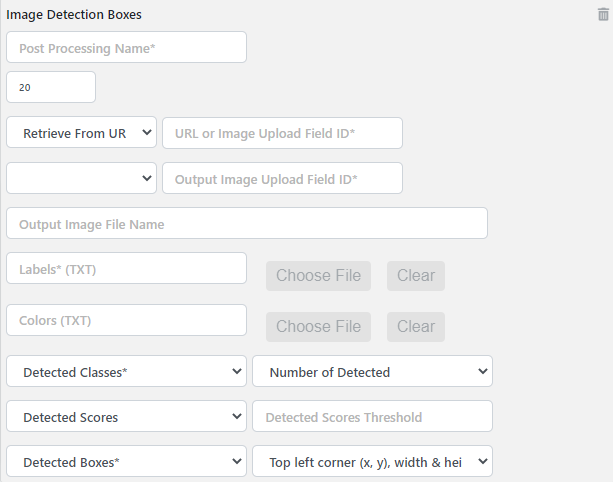The image size is (613, 482).
Task: Click the trash delete icon
Action: click(x=603, y=14)
